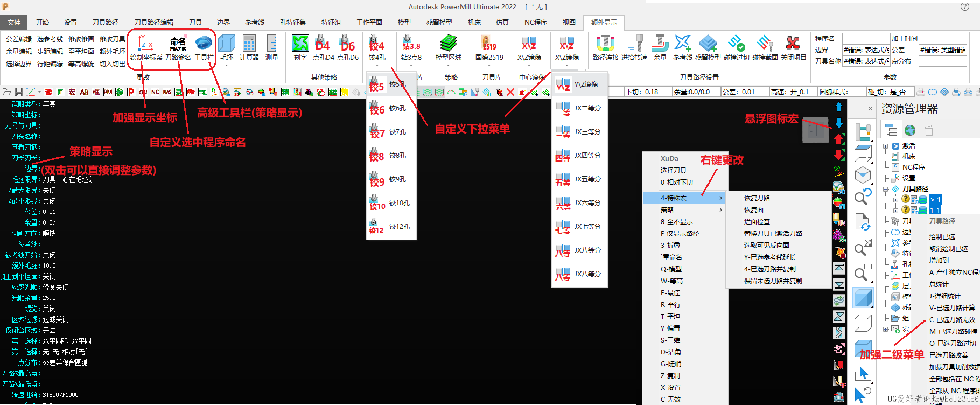Click the blue up arrow floating icon

(x=839, y=107)
